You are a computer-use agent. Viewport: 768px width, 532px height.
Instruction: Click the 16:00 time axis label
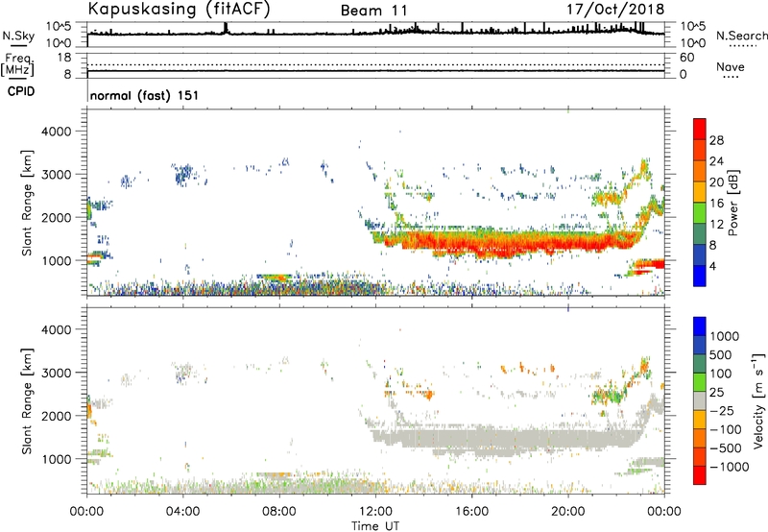pyautogui.click(x=471, y=512)
